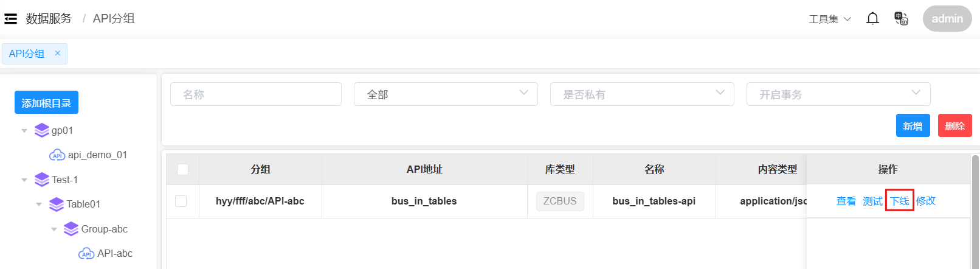Check the hyy/fff/abc/API-abc row checkbox

pyautogui.click(x=181, y=201)
